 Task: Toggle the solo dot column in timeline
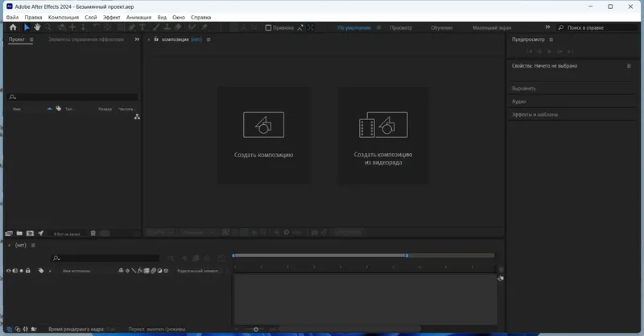[22, 271]
